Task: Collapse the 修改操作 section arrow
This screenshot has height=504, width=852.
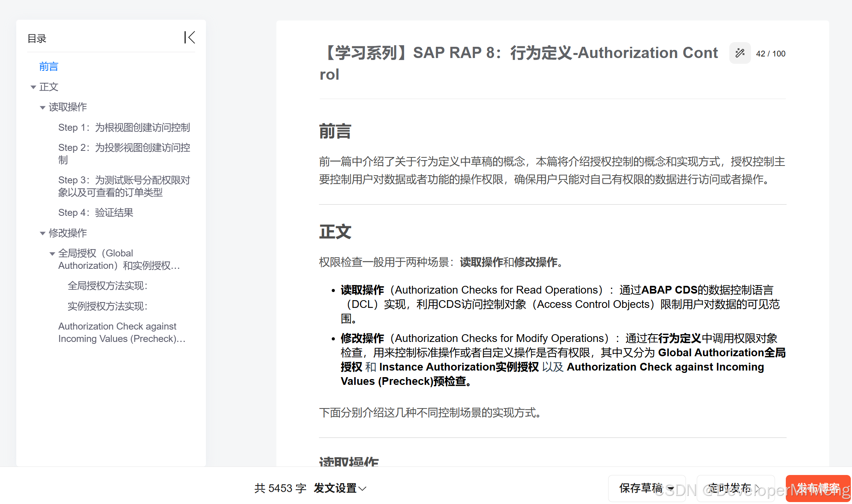Action: point(43,233)
